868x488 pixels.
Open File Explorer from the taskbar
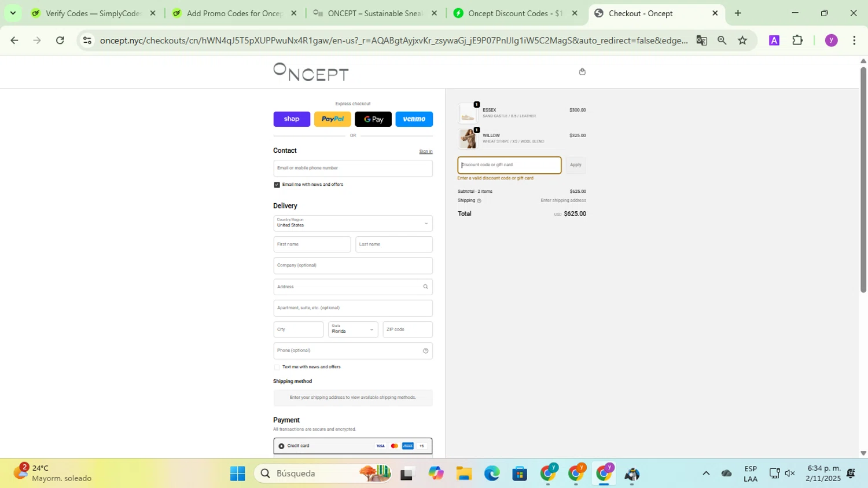(x=464, y=474)
